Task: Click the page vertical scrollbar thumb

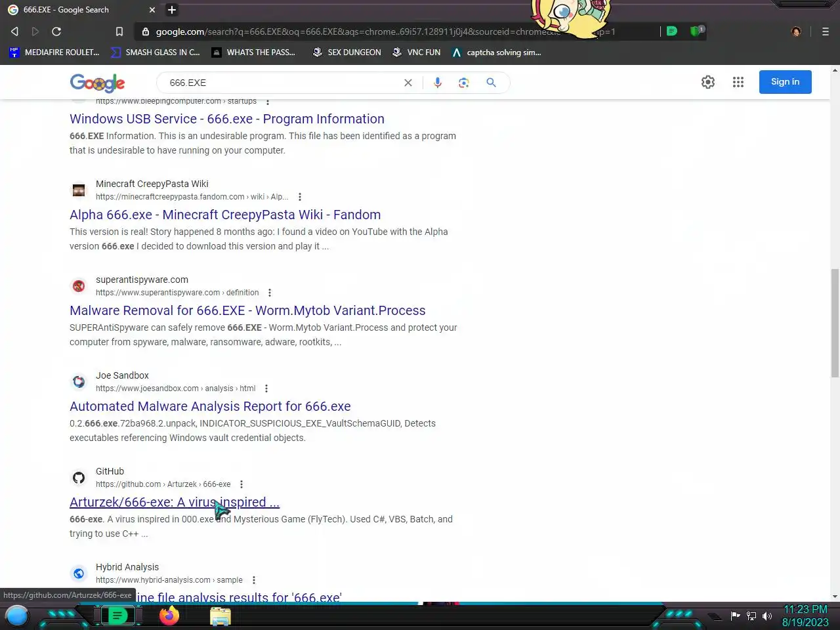Action: 835,323
